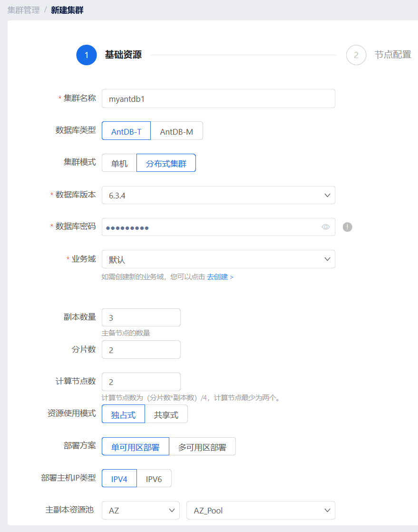Image resolution: width=418 pixels, height=532 pixels.
Task: Choose 单机 cluster mode
Action: [x=119, y=163]
